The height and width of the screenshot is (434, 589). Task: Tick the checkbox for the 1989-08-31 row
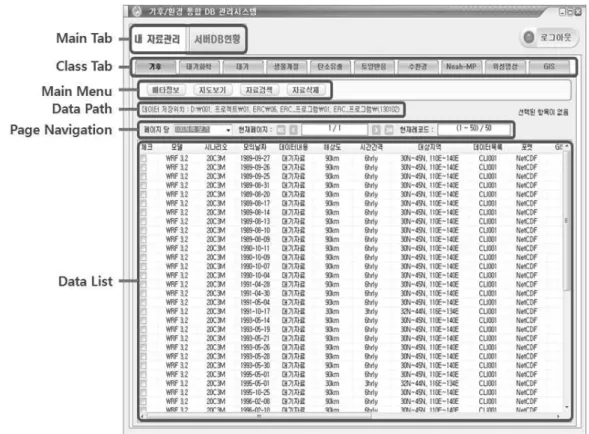143,186
